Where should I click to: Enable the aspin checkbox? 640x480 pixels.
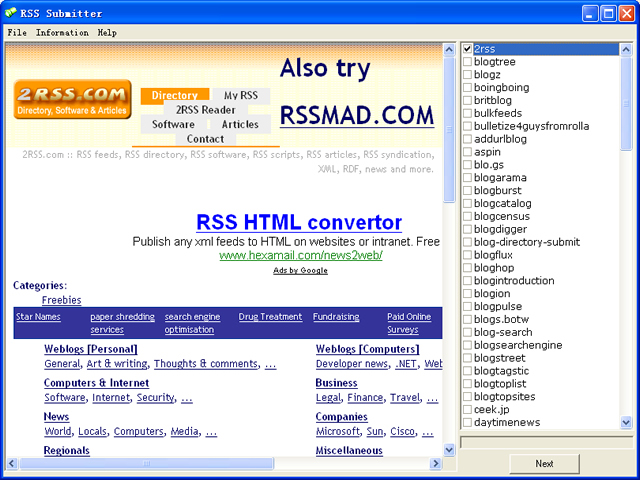[x=467, y=152]
